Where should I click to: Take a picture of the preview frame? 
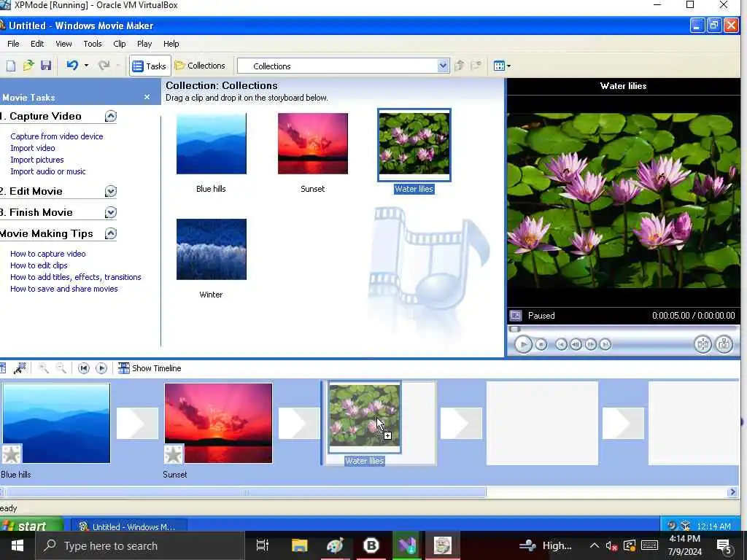click(724, 344)
